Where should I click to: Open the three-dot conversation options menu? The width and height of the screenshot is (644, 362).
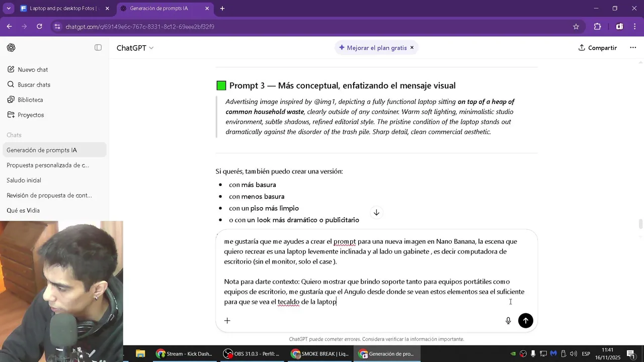pyautogui.click(x=633, y=48)
